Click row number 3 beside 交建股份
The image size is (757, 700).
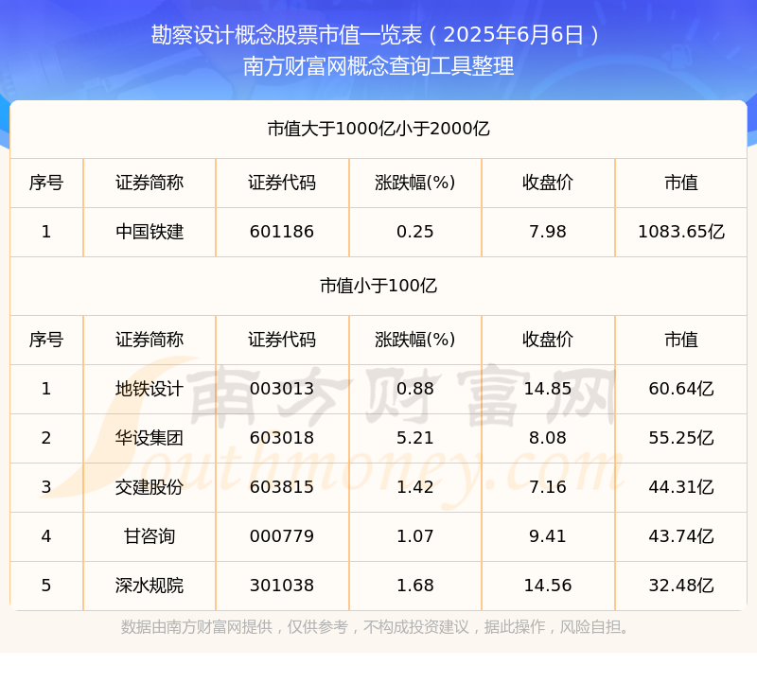tap(45, 487)
